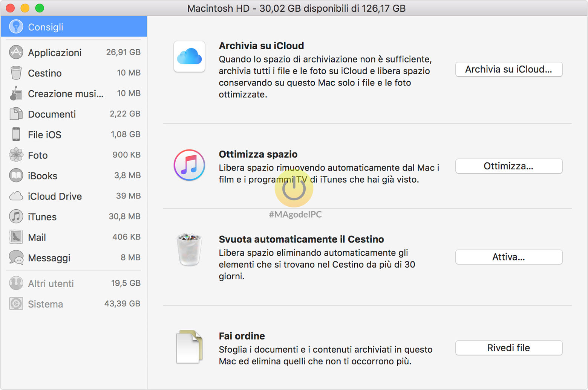588x390 pixels.
Task: Click the 43,39 GB size for Sistema
Action: click(x=122, y=304)
